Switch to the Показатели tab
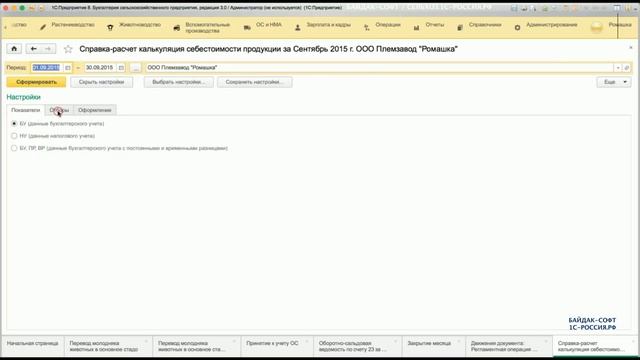This screenshot has width=640, height=360. [25, 110]
